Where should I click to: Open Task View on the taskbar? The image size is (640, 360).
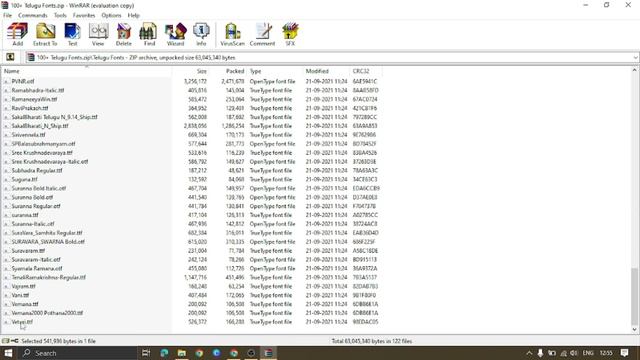click(x=146, y=353)
